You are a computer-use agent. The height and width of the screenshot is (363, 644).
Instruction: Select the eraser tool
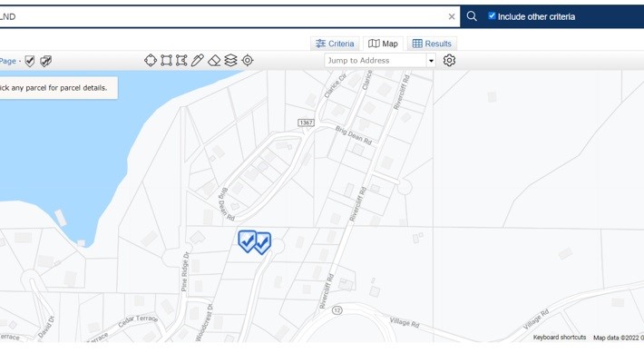coord(214,61)
